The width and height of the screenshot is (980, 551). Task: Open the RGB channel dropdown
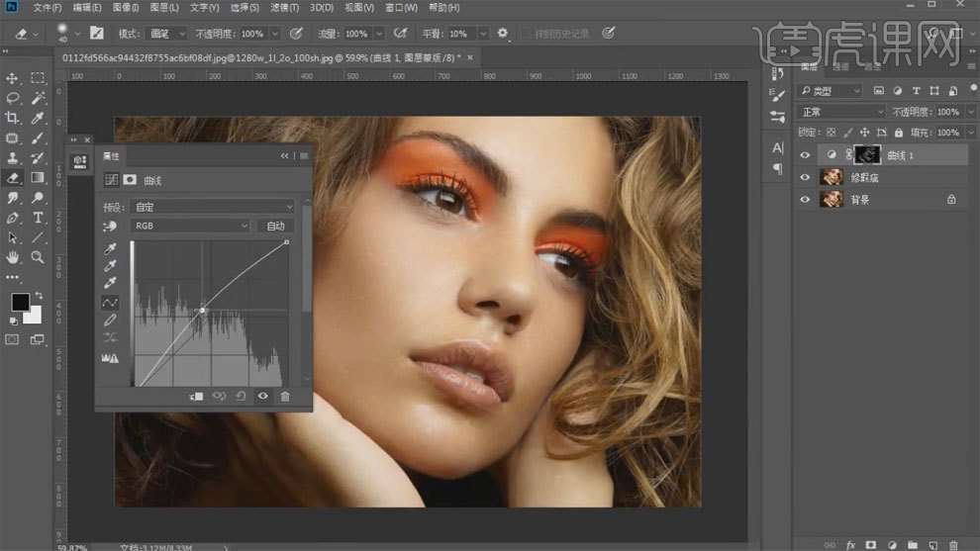click(190, 226)
